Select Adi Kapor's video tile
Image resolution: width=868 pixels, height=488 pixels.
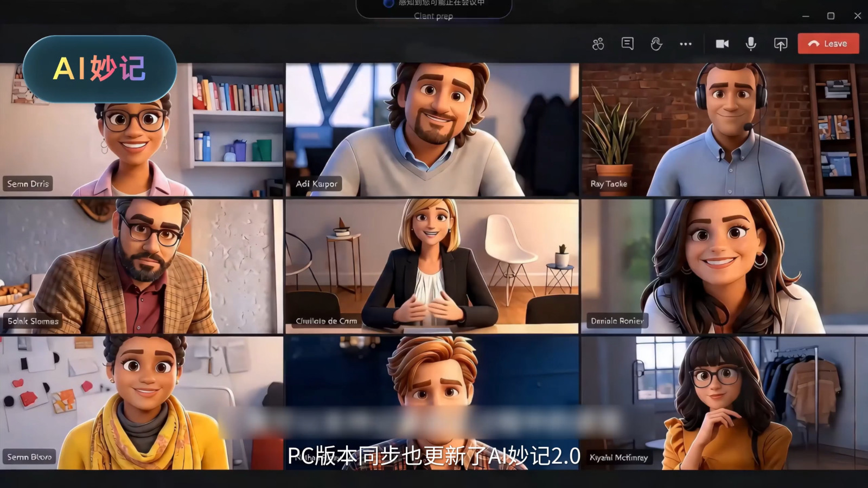coord(432,129)
